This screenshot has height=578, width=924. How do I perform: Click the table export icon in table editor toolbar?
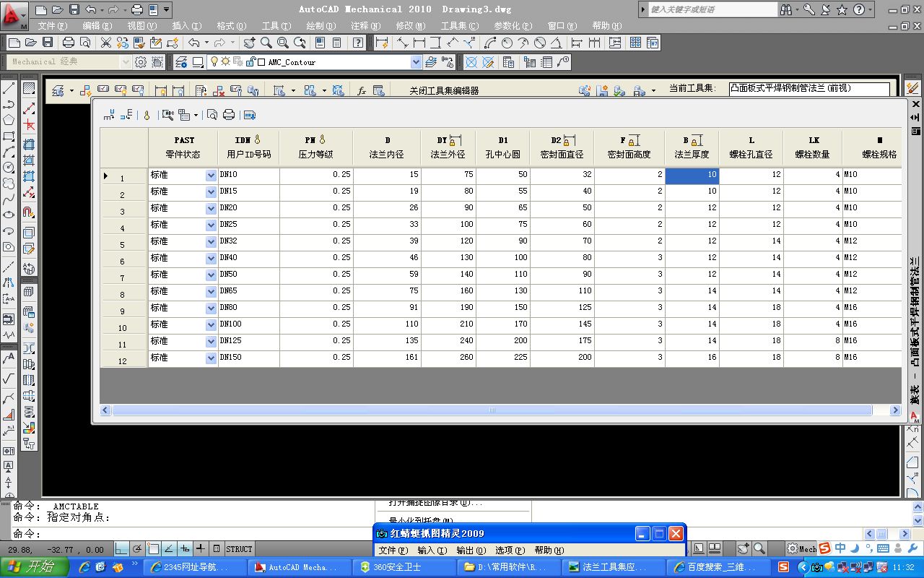pyautogui.click(x=250, y=115)
